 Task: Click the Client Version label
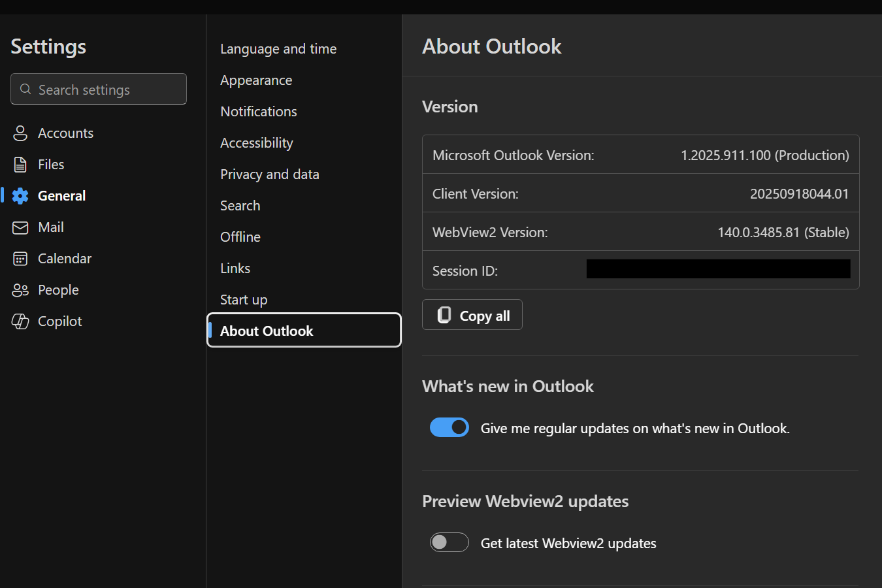(x=476, y=194)
